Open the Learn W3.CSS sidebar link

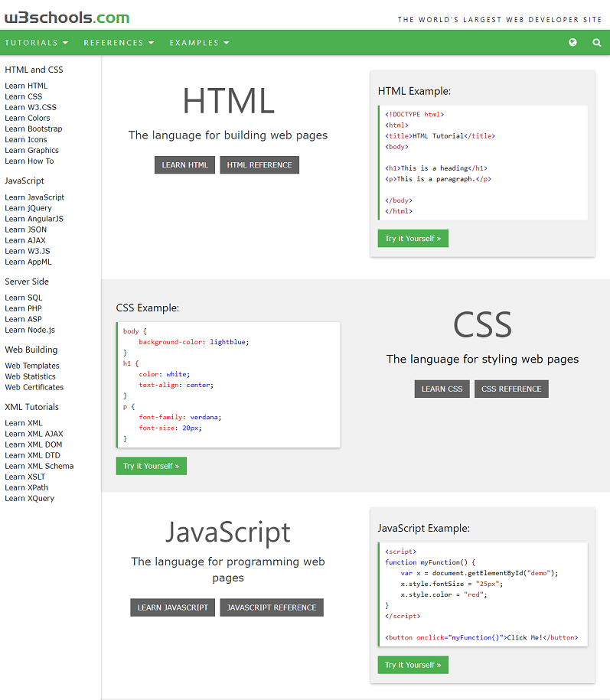(x=31, y=107)
